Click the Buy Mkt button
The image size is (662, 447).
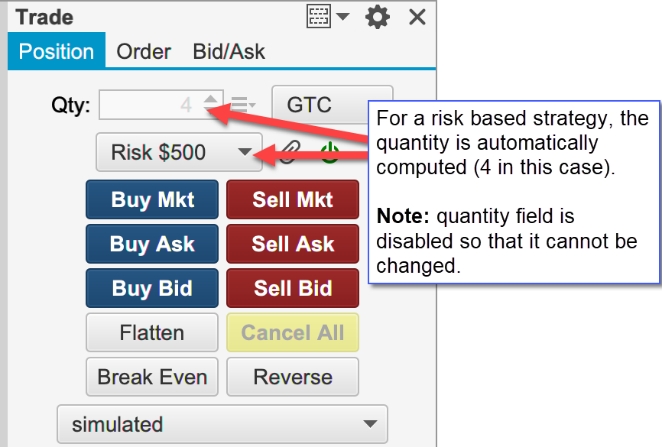152,199
